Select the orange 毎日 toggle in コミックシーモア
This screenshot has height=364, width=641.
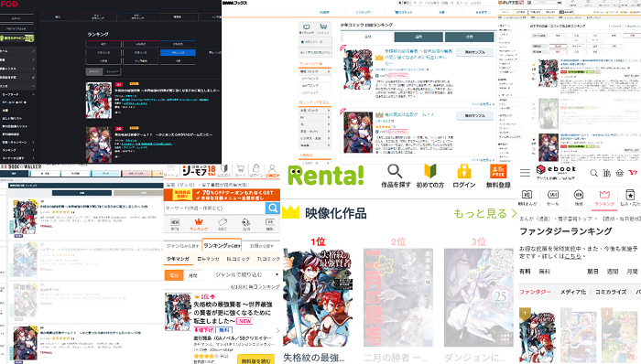point(174,275)
